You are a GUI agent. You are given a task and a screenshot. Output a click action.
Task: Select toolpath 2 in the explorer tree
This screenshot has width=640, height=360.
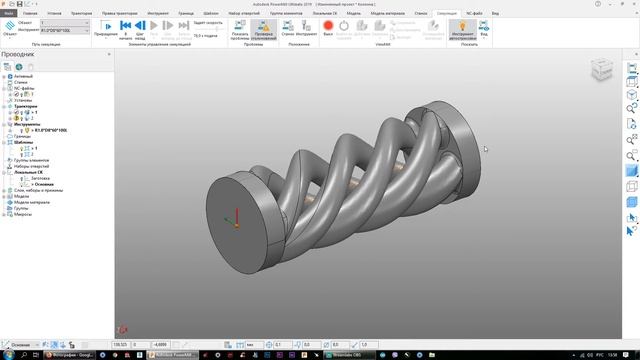coord(32,118)
